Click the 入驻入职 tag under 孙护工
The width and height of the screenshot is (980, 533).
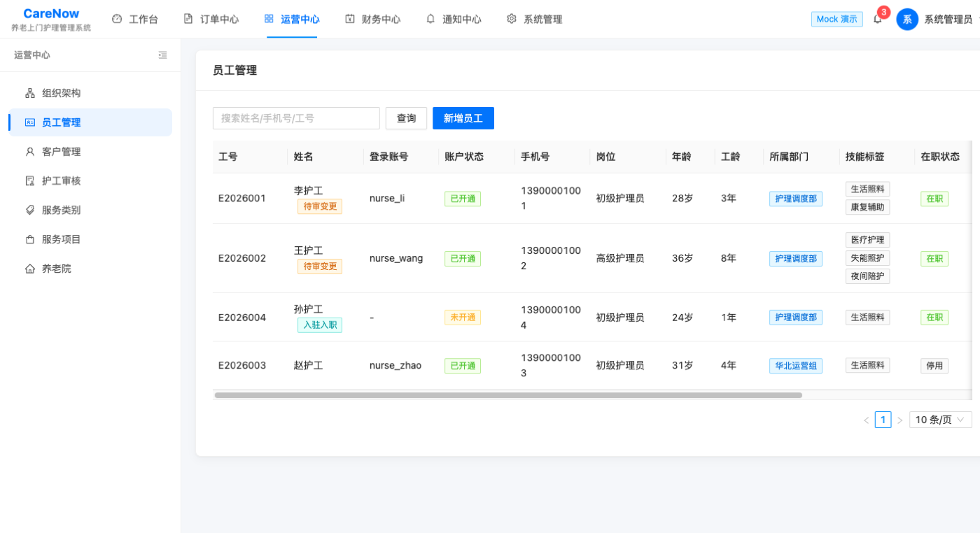pyautogui.click(x=320, y=325)
